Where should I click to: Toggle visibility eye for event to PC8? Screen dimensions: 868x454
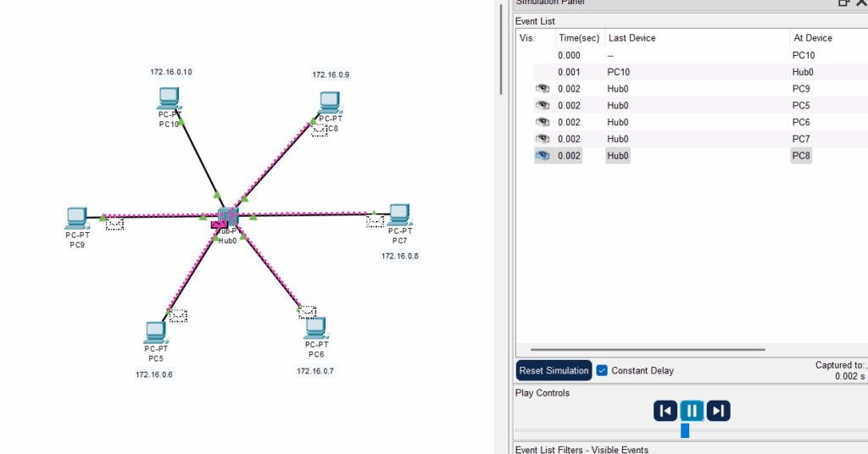pyautogui.click(x=542, y=155)
